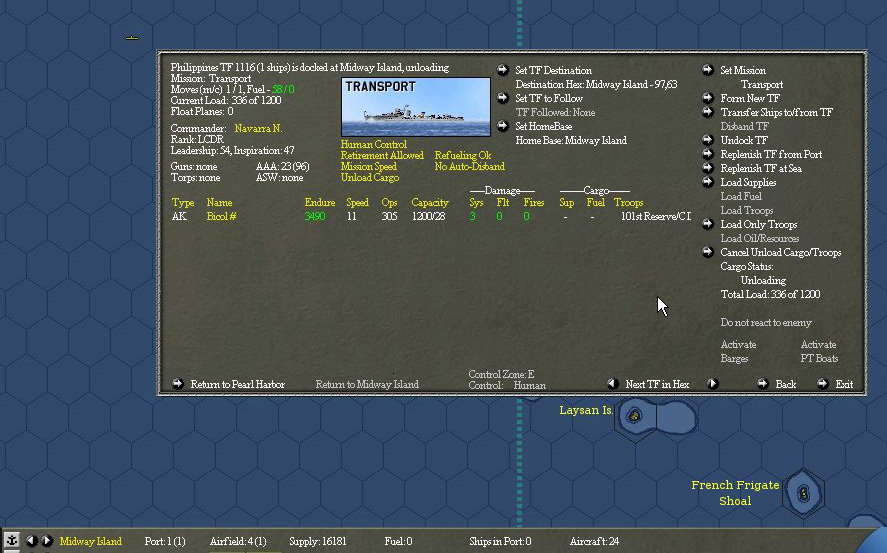887x553 pixels.
Task: Click Port: 1 (1) in bottom bar
Action: point(165,541)
